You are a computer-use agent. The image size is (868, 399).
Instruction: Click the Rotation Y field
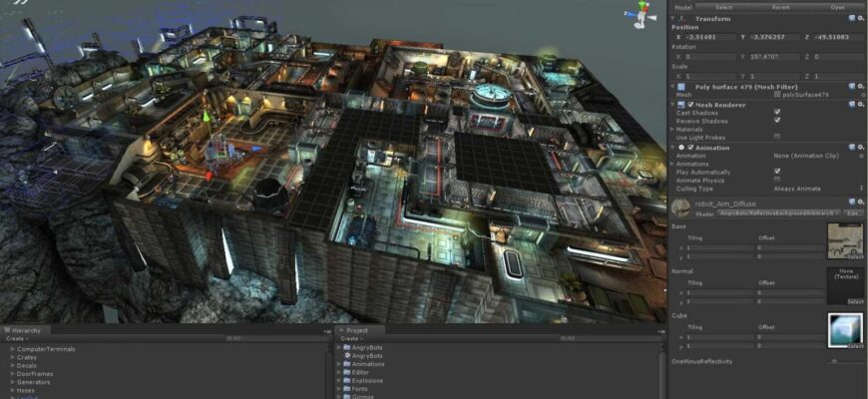(x=774, y=57)
